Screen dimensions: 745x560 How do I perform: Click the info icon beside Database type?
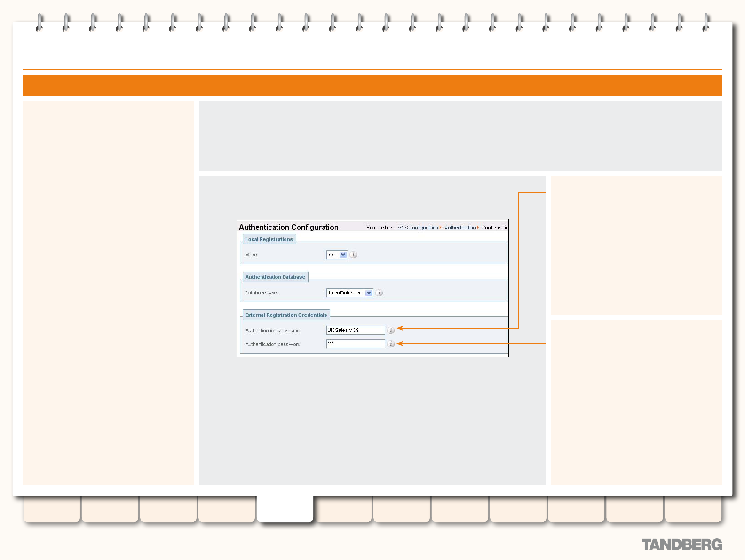click(x=380, y=293)
